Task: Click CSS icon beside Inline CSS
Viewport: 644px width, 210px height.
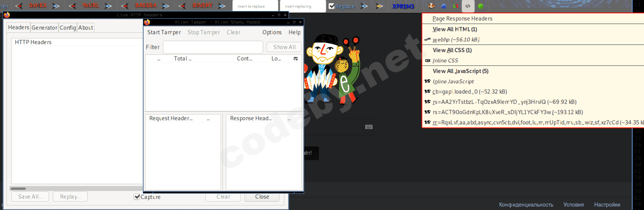Action: click(427, 60)
